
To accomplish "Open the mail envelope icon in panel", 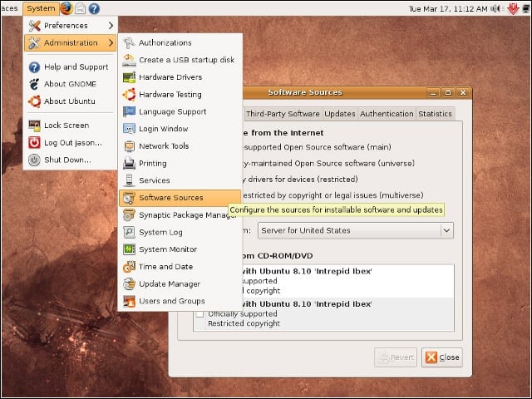I will click(80, 8).
